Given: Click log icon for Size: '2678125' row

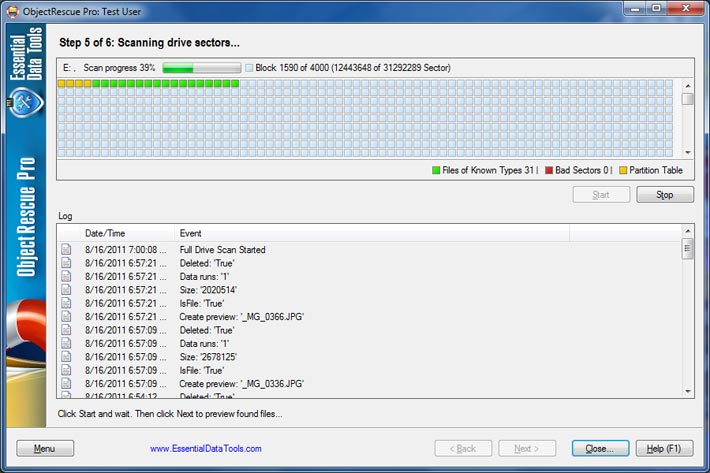Looking at the screenshot, I should pos(66,357).
